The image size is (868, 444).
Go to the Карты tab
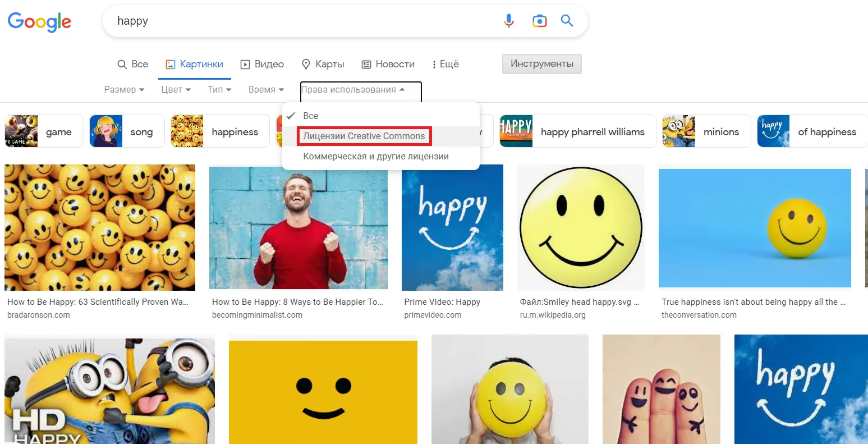pos(323,64)
